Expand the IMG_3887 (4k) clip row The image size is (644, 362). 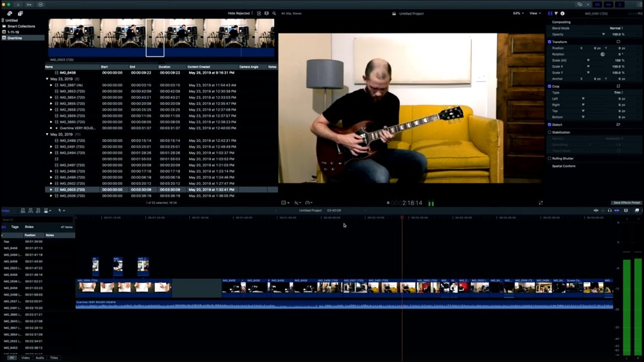[x=51, y=85]
